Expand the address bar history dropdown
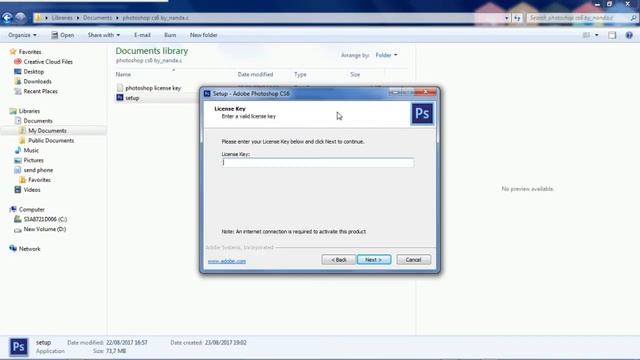Viewport: 640px width, 360px height. click(x=507, y=18)
